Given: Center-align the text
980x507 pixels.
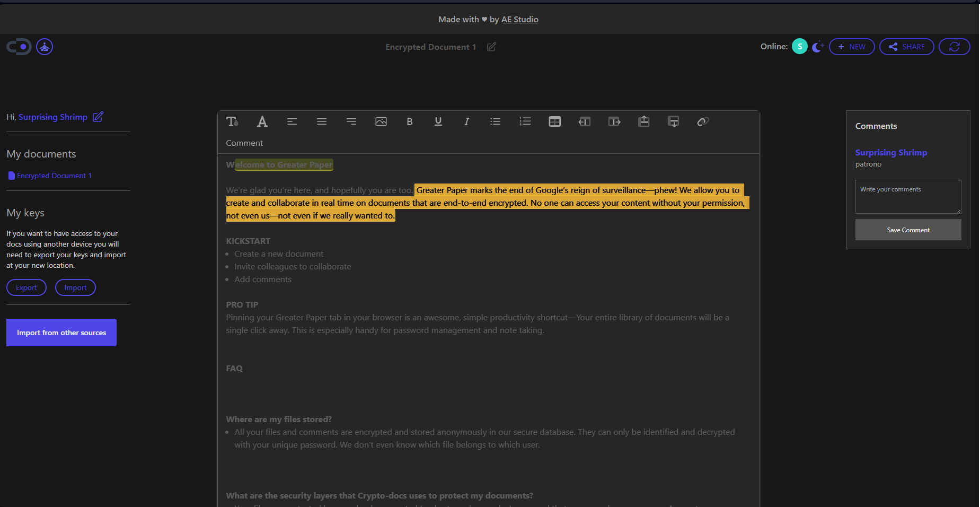Looking at the screenshot, I should (x=321, y=121).
